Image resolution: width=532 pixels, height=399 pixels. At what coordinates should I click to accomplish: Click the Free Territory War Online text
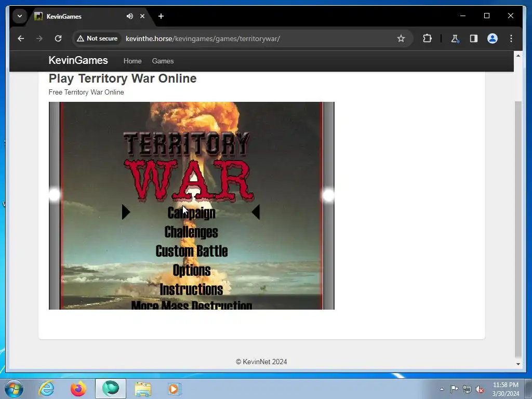86,92
